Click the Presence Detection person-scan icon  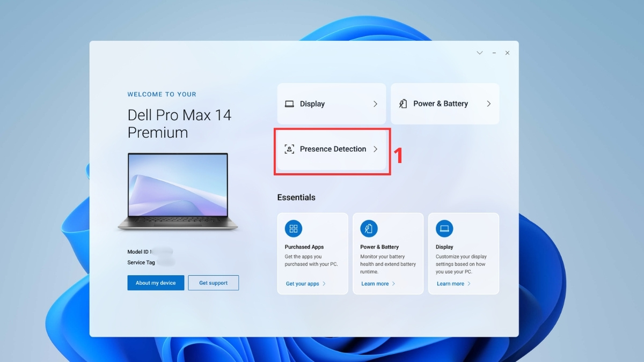point(289,149)
